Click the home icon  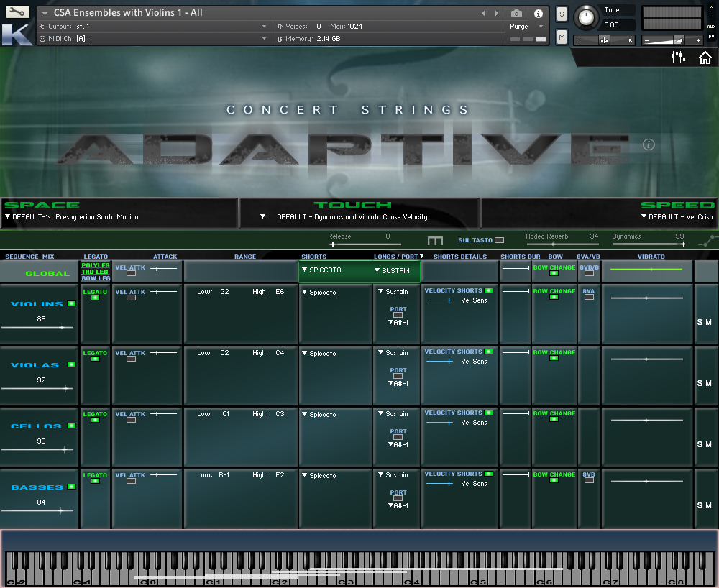coord(705,58)
